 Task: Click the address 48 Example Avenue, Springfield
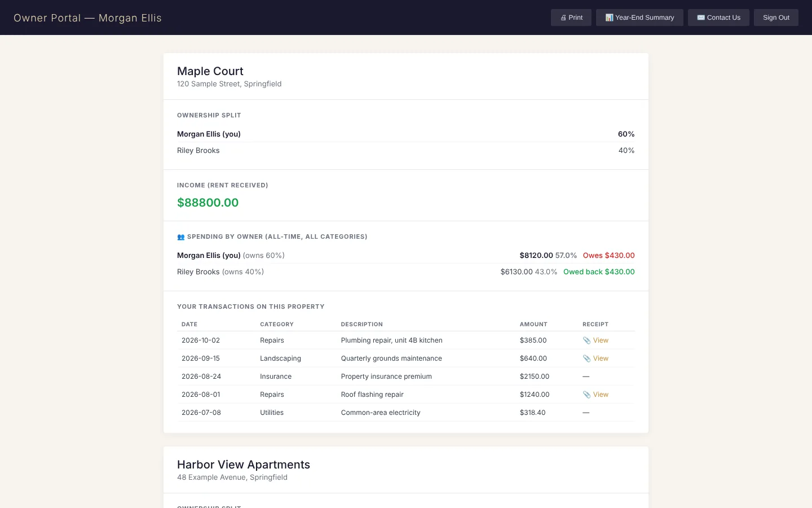232,478
